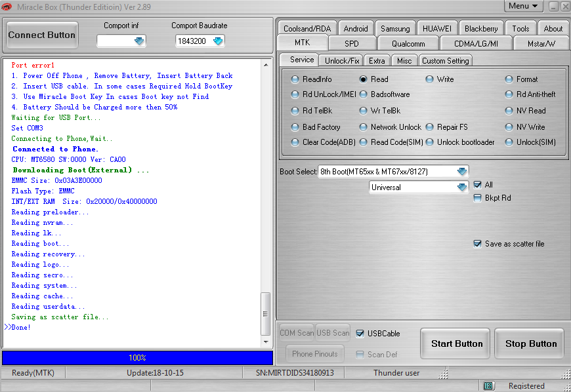Select the Rd Anti-theft radio option
571x392 pixels.
click(509, 94)
